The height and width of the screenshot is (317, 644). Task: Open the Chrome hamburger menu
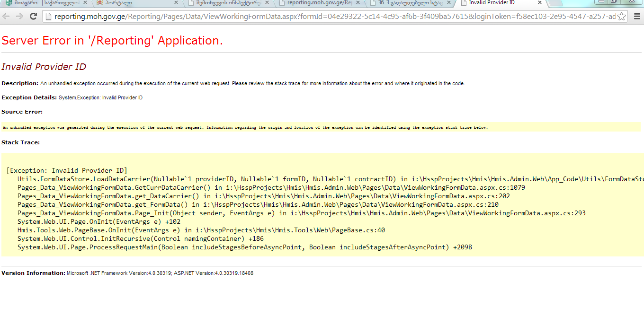pyautogui.click(x=636, y=17)
